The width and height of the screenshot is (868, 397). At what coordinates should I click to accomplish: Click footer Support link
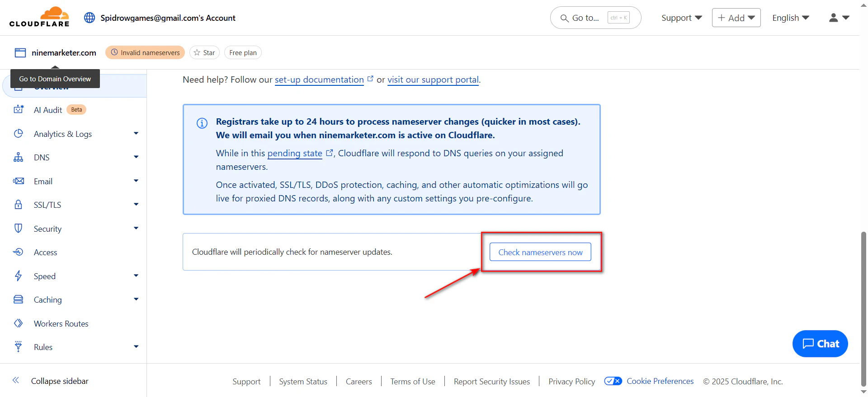[246, 381]
